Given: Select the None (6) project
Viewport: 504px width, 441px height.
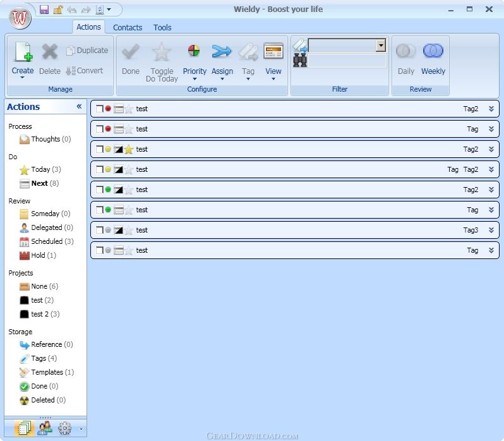Looking at the screenshot, I should point(39,286).
